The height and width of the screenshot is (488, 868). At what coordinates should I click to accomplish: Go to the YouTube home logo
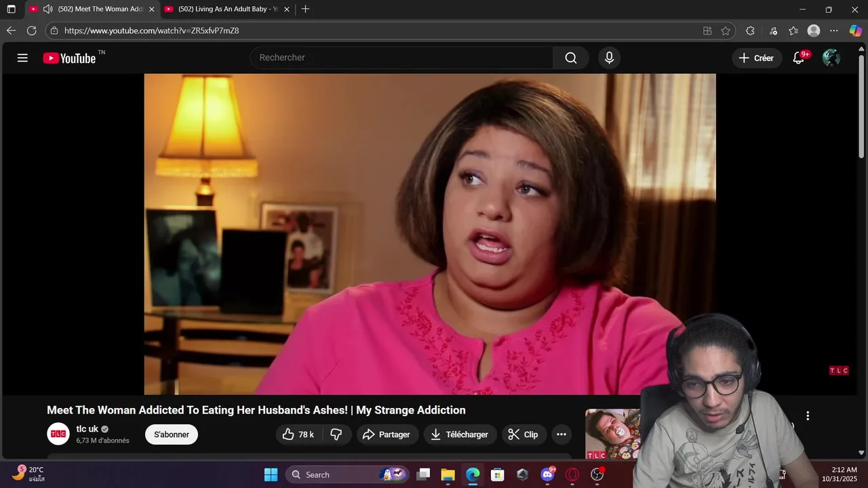(70, 58)
